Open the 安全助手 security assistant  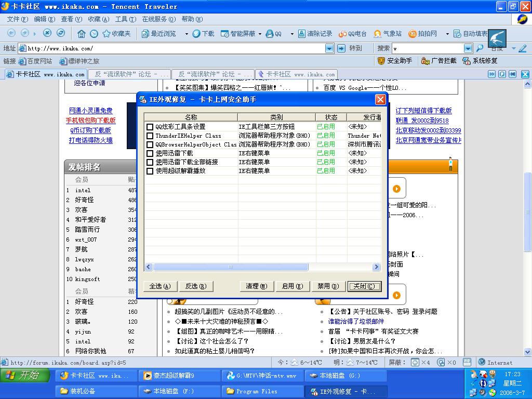[x=395, y=61]
